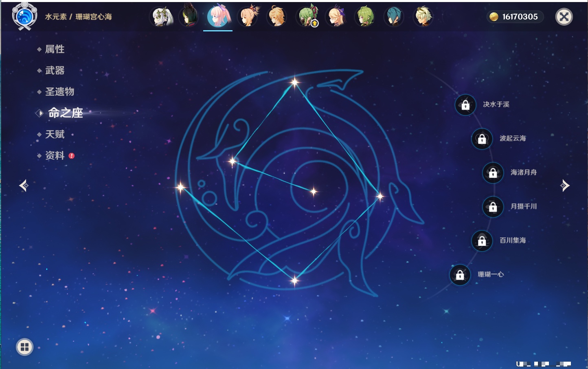
Task: Go to previous character with left arrow
Action: click(x=24, y=186)
